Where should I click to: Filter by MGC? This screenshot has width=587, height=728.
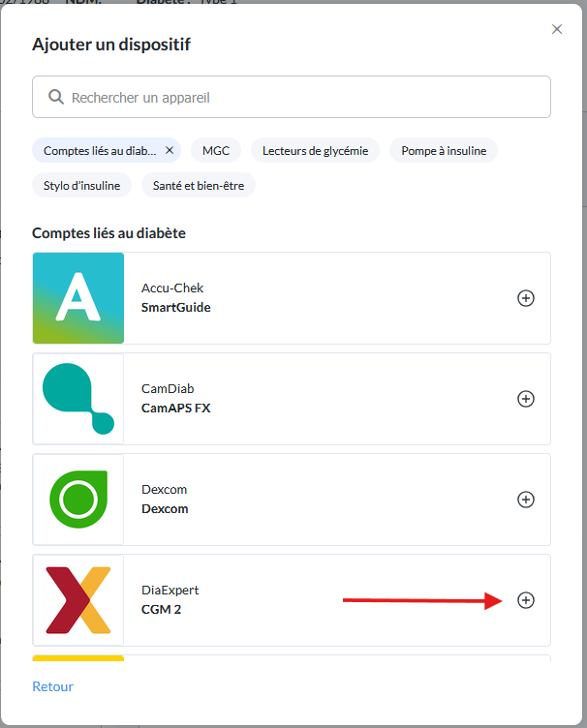pyautogui.click(x=216, y=150)
